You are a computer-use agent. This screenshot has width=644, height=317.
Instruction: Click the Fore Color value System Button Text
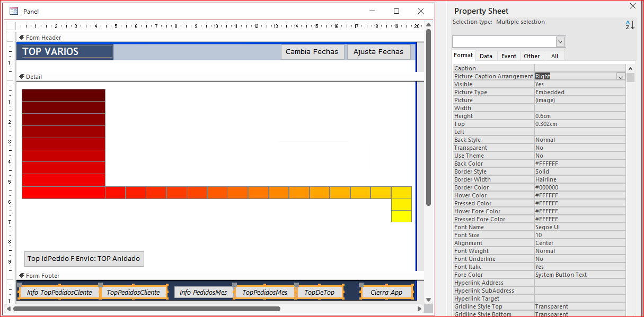pos(579,275)
